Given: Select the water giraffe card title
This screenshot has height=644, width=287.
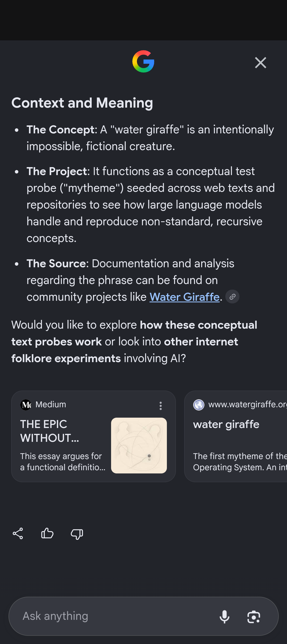Looking at the screenshot, I should [x=226, y=424].
